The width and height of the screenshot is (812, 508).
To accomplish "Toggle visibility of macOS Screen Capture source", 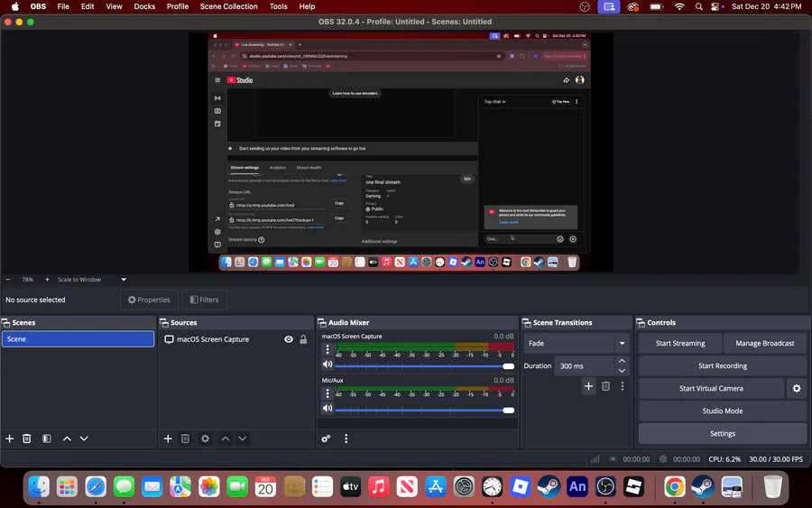I will 289,339.
